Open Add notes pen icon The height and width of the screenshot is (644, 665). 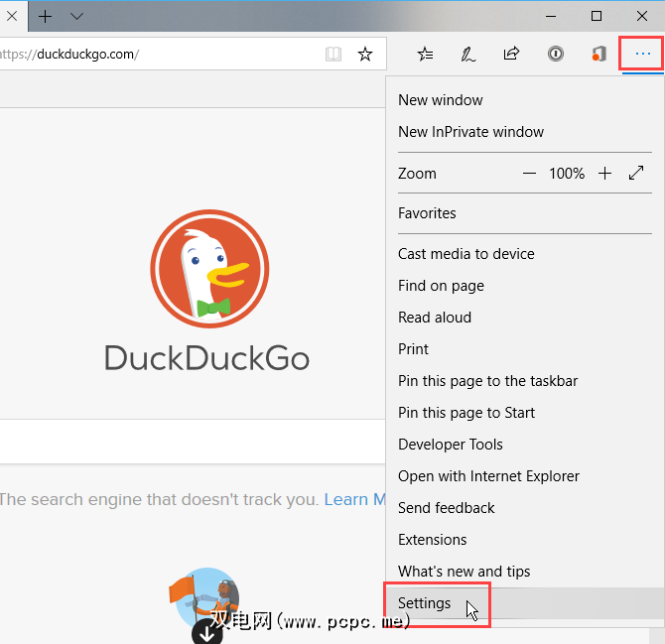(x=468, y=55)
